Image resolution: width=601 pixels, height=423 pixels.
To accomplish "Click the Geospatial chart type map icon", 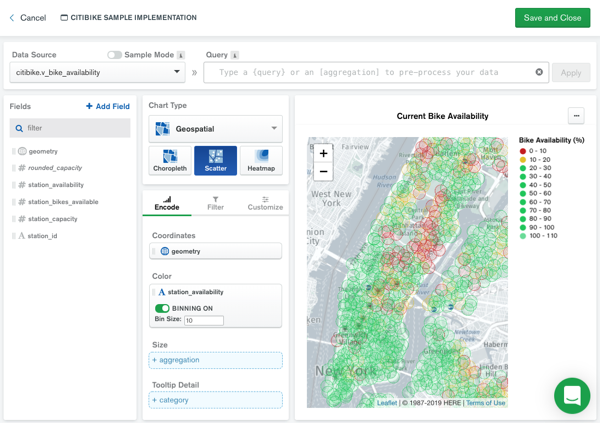I will point(163,129).
